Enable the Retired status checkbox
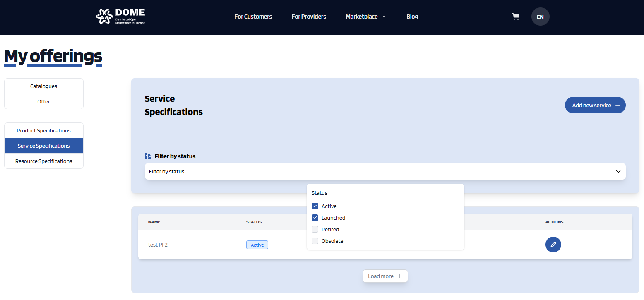 pos(315,229)
